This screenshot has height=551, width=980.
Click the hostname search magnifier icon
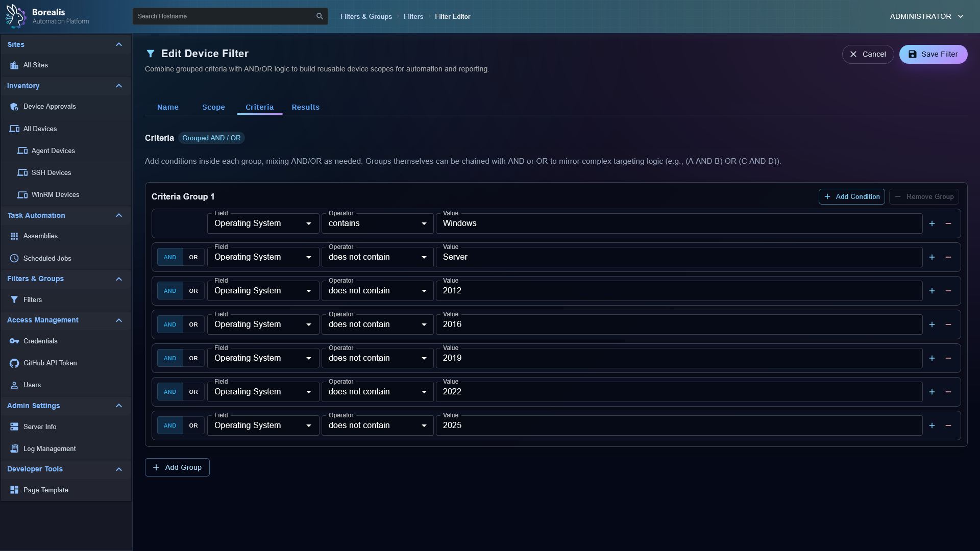click(x=320, y=16)
